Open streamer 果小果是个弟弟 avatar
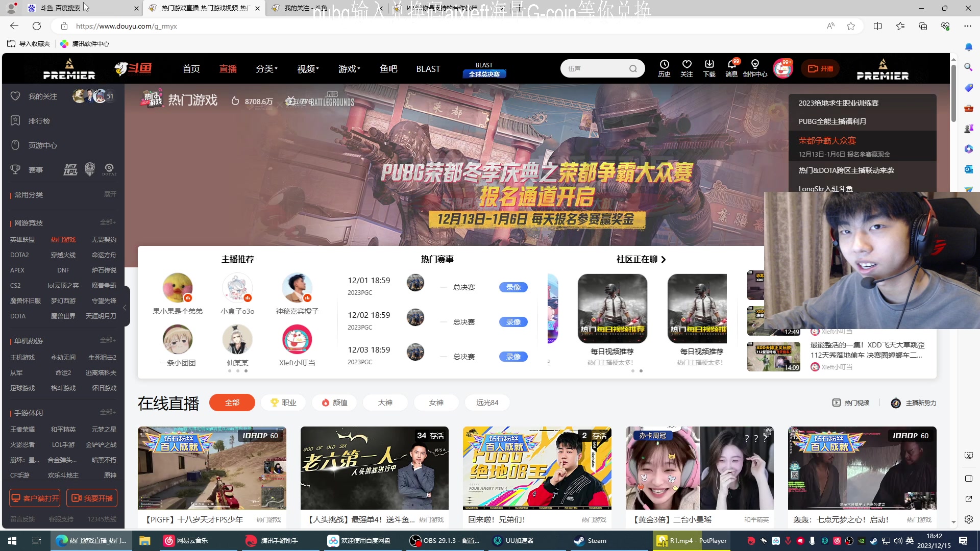Viewport: 980px width, 551px height. coord(178,287)
